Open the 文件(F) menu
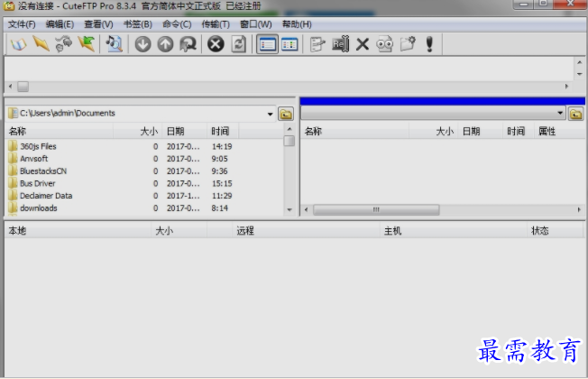 22,24
